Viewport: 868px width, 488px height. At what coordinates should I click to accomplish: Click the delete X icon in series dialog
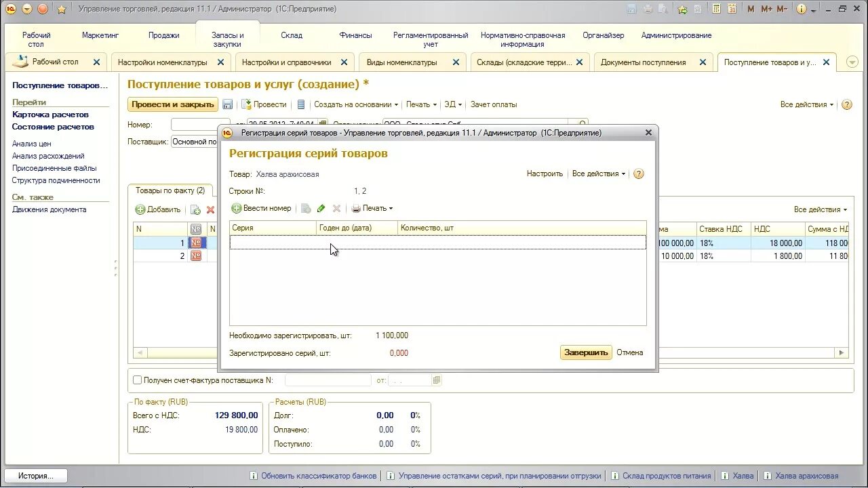tap(336, 208)
